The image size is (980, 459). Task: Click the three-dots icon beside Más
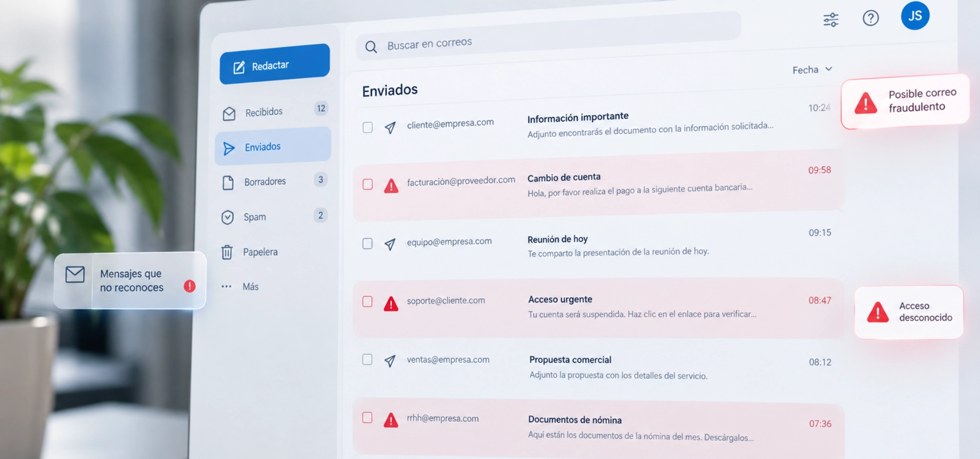(x=226, y=287)
